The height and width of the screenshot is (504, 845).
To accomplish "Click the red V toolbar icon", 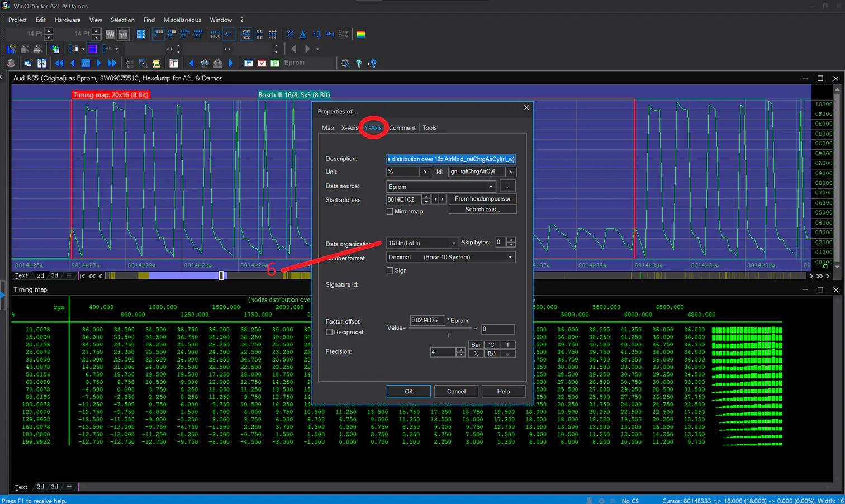I will 262,63.
